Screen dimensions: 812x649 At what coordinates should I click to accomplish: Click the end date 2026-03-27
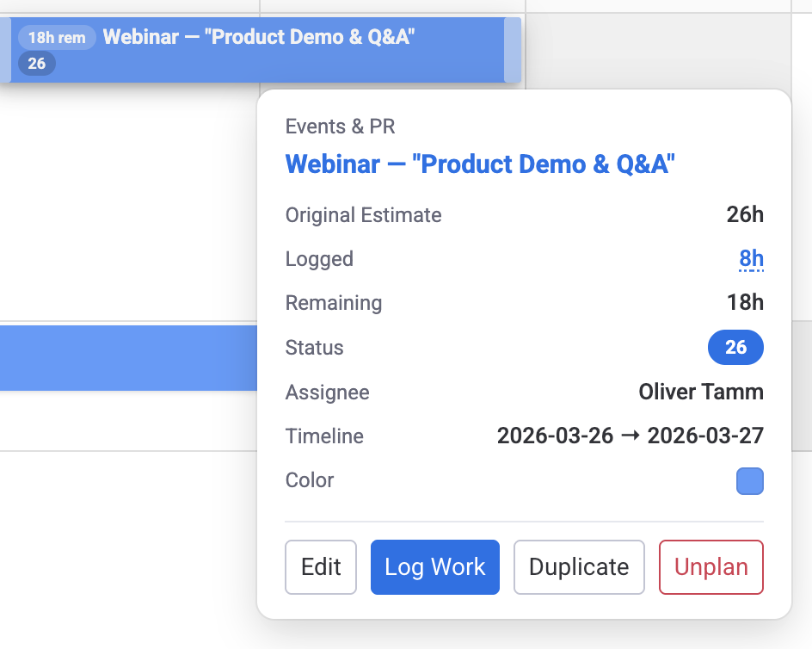tap(704, 436)
